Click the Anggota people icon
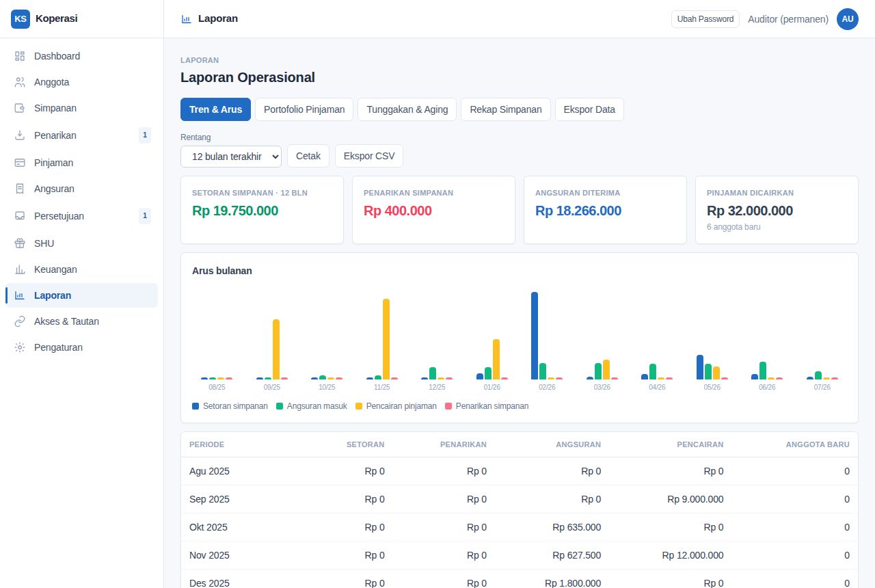 point(20,82)
